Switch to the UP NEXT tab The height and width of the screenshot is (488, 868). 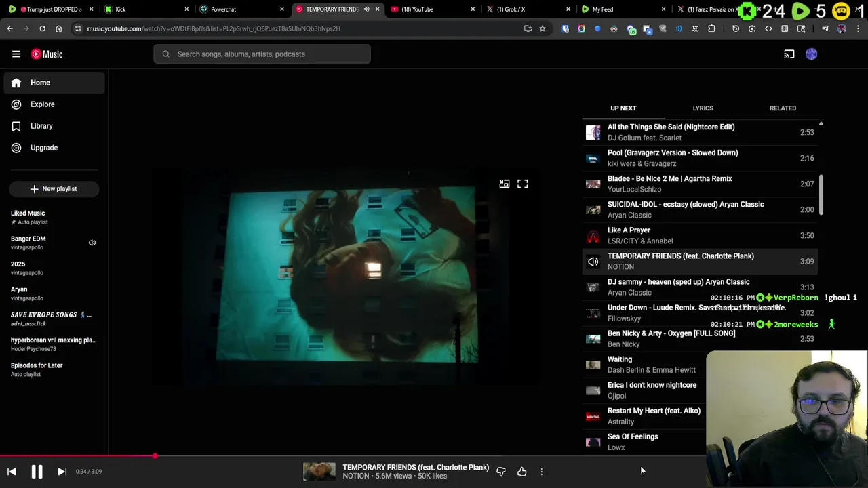pyautogui.click(x=623, y=108)
